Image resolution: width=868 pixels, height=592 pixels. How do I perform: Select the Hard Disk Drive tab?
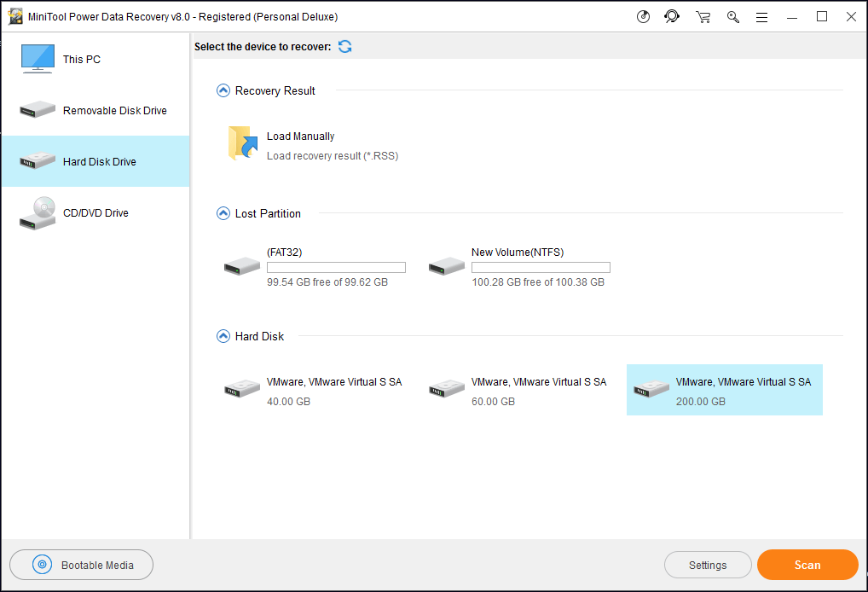coord(94,160)
